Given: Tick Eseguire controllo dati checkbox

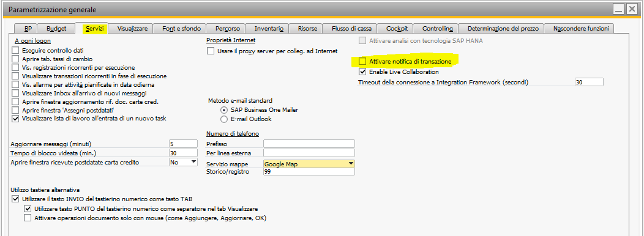Looking at the screenshot, I should click(x=15, y=51).
